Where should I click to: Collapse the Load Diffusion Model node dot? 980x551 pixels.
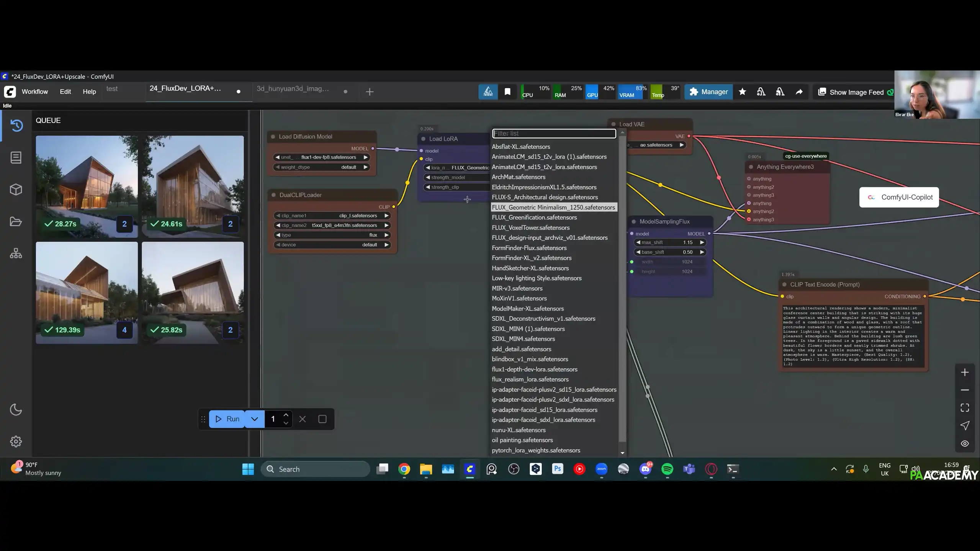point(273,137)
